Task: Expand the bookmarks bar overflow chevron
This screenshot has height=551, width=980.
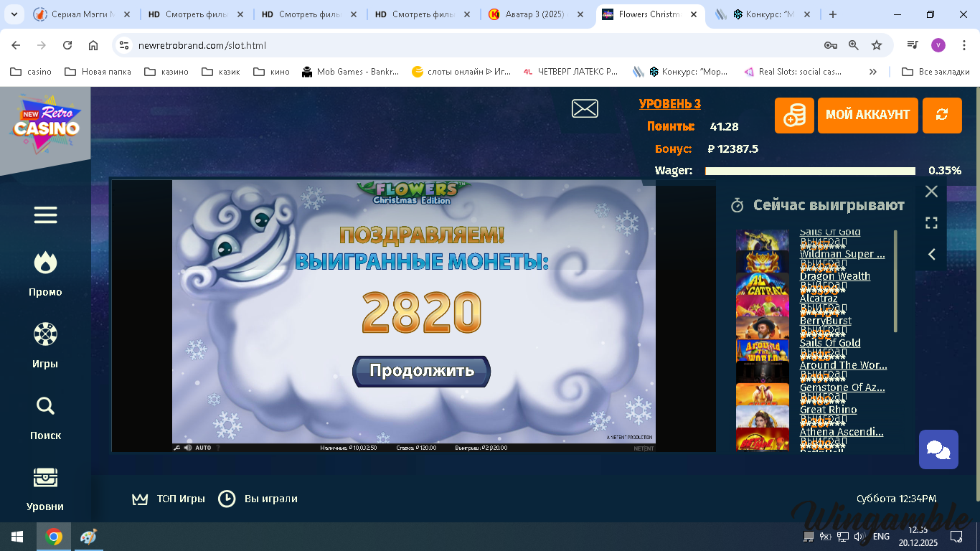Action: point(873,72)
